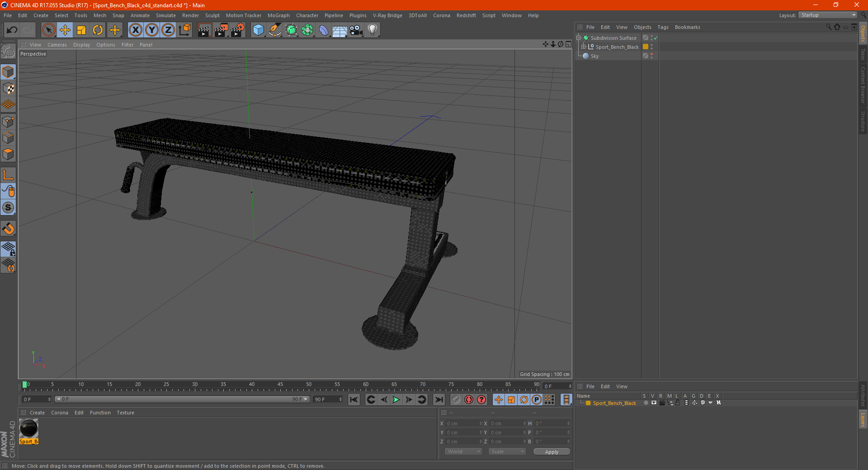This screenshot has width=868, height=470.
Task: Select the Scale tool
Action: (81, 30)
